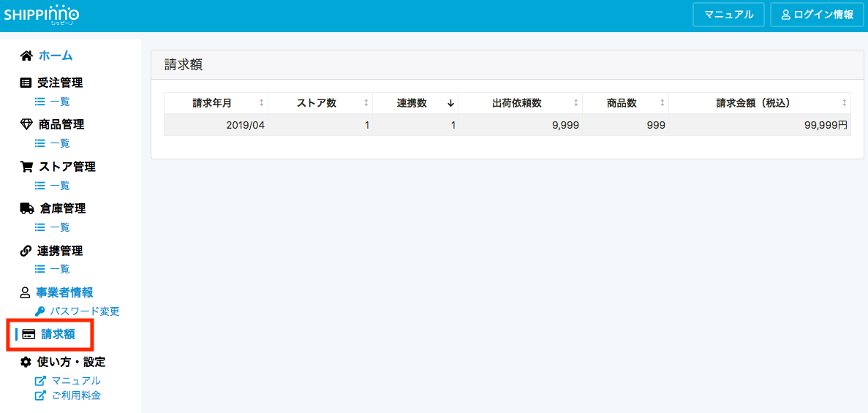This screenshot has height=413, width=868.
Task: Open 一覧 list under 受注管理
Action: coord(59,102)
